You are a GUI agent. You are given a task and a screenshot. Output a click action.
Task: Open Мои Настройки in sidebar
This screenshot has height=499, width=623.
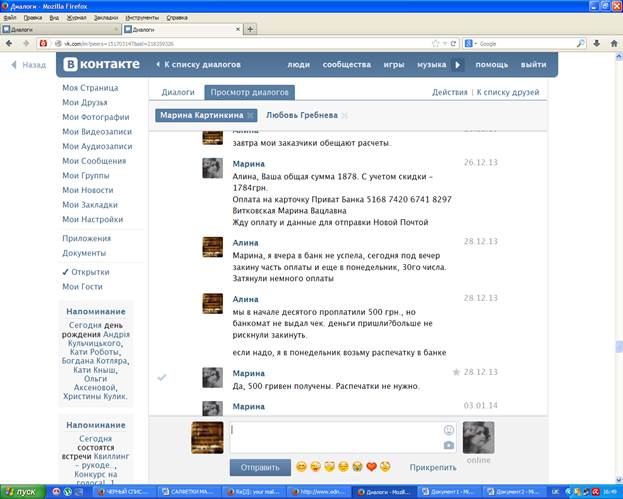(93, 219)
